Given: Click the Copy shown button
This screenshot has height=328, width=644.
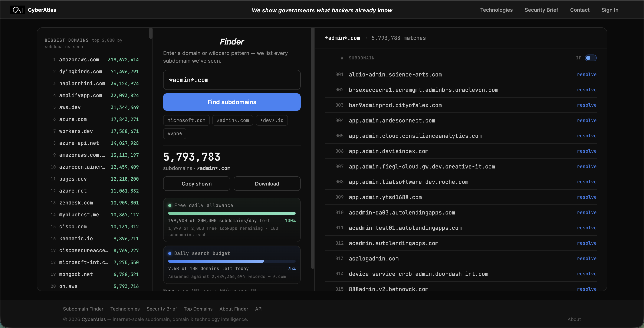Looking at the screenshot, I should 197,184.
